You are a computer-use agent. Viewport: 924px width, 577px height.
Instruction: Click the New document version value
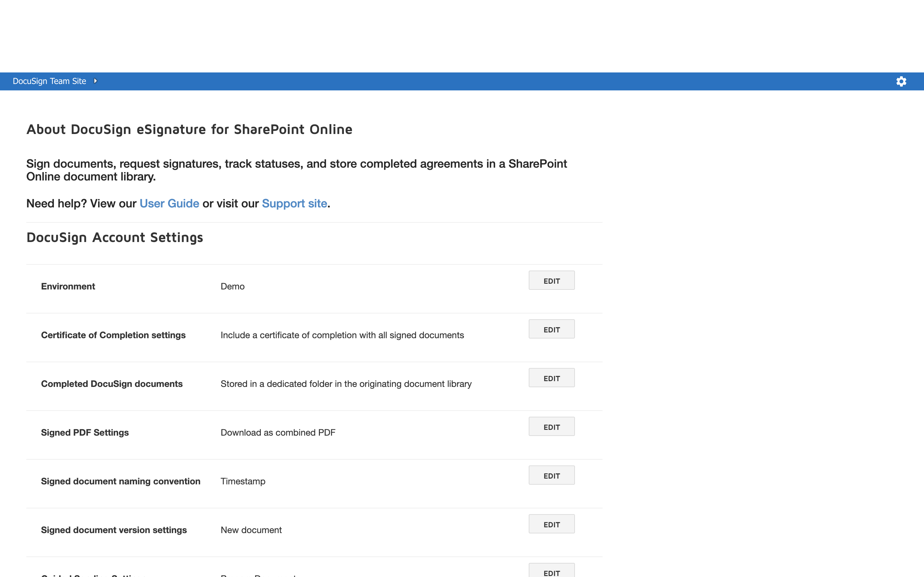[x=251, y=530]
